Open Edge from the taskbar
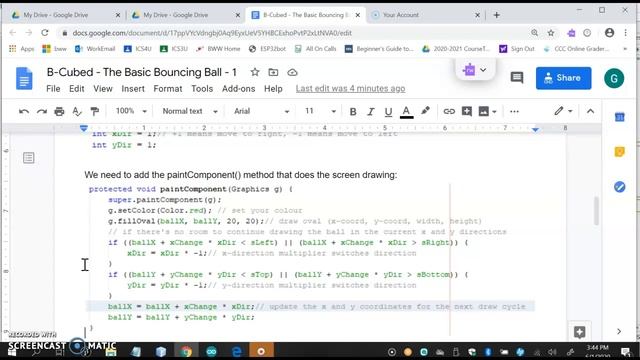Viewport: 640px width, 360px height. (x=237, y=351)
